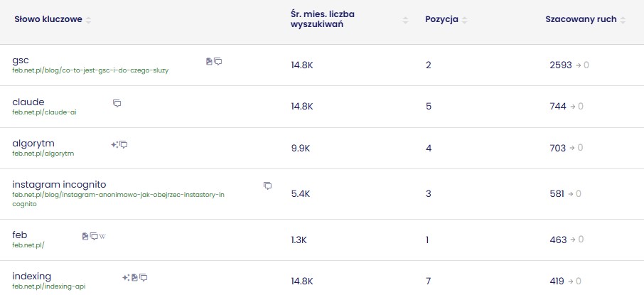Open the feb.net.pl/algorytm link

point(43,153)
